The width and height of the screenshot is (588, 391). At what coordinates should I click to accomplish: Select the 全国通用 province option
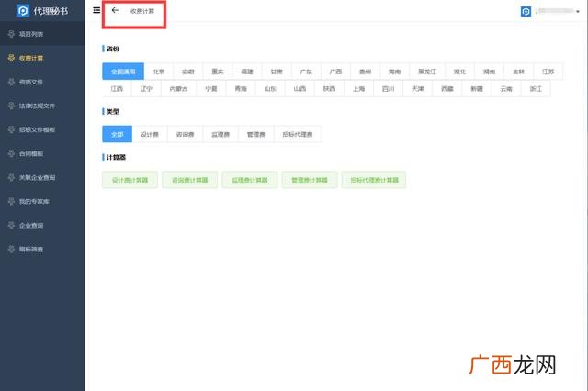coord(123,72)
